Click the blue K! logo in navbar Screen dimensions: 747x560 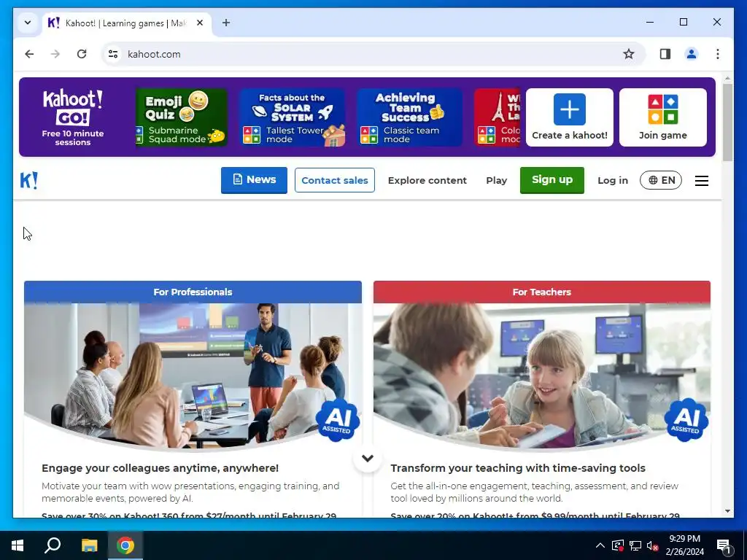[x=29, y=181]
